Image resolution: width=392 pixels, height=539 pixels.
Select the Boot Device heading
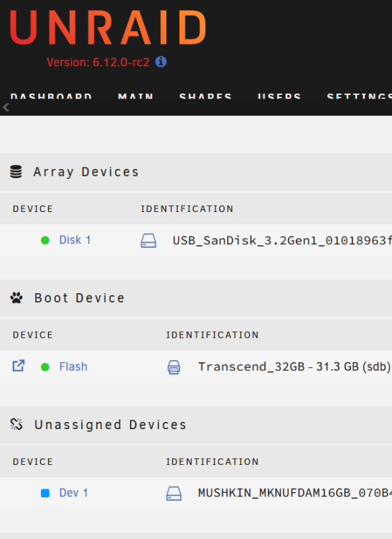pyautogui.click(x=79, y=298)
